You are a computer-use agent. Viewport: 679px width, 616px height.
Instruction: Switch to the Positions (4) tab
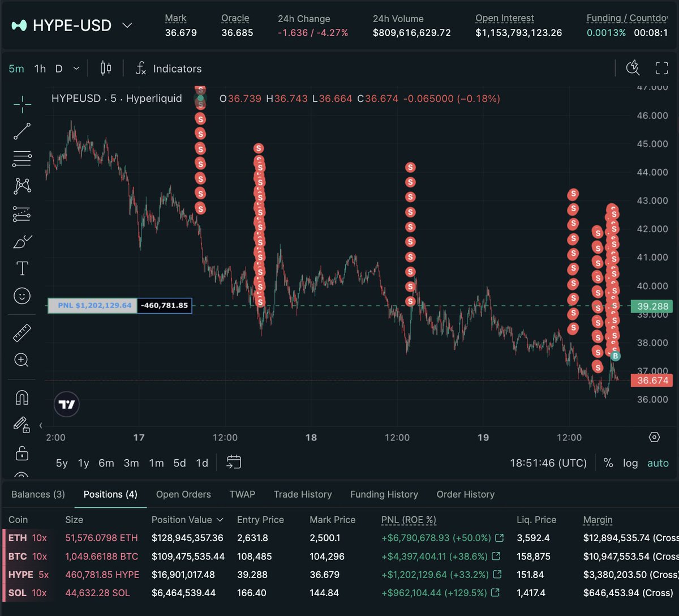pyautogui.click(x=110, y=494)
